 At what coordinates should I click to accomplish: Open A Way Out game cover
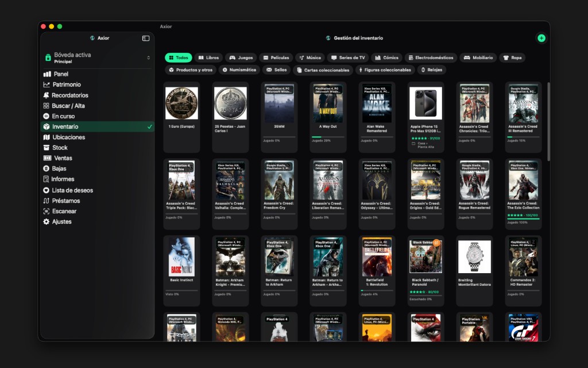[328, 103]
